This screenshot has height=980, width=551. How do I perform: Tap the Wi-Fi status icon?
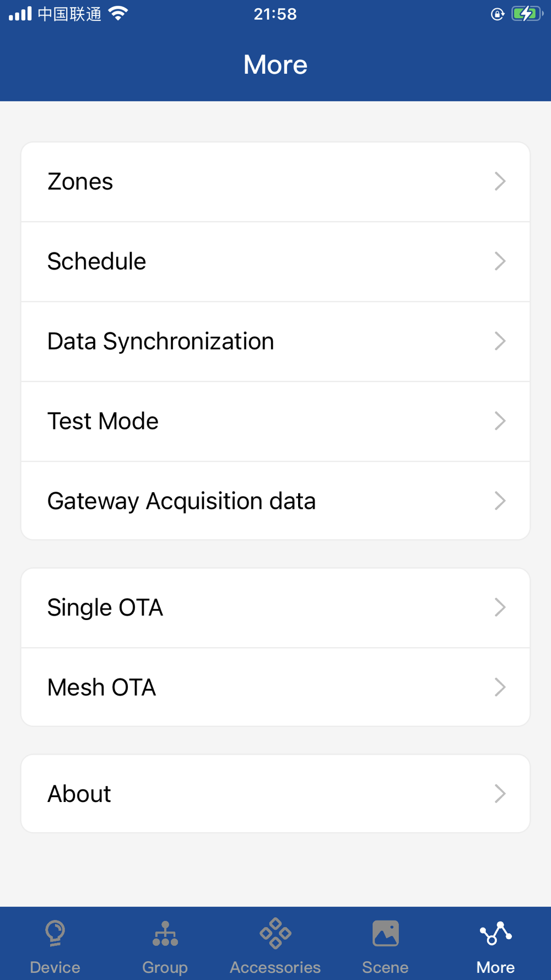pyautogui.click(x=118, y=14)
